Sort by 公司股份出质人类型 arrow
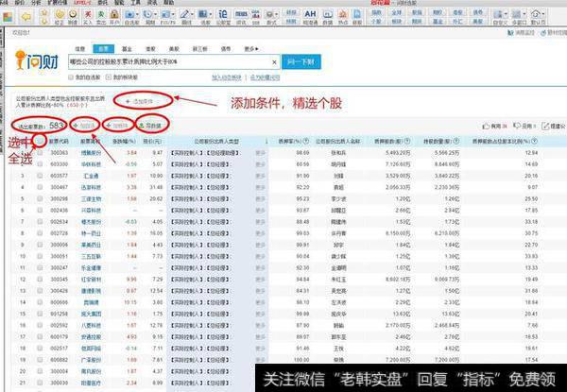Screen dimensions: 567x392 tap(266, 142)
